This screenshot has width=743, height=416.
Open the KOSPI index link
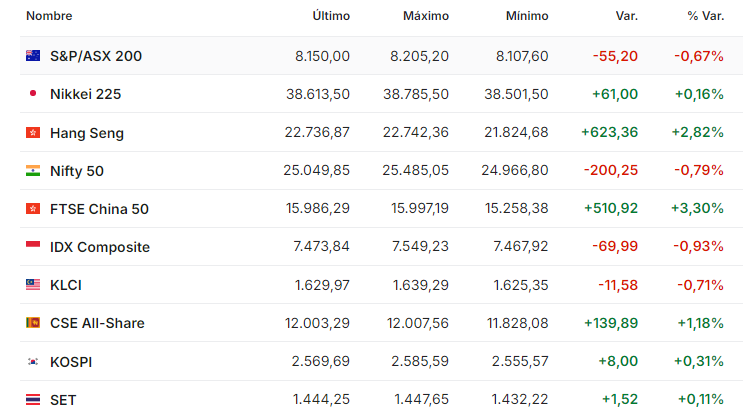pos(71,362)
